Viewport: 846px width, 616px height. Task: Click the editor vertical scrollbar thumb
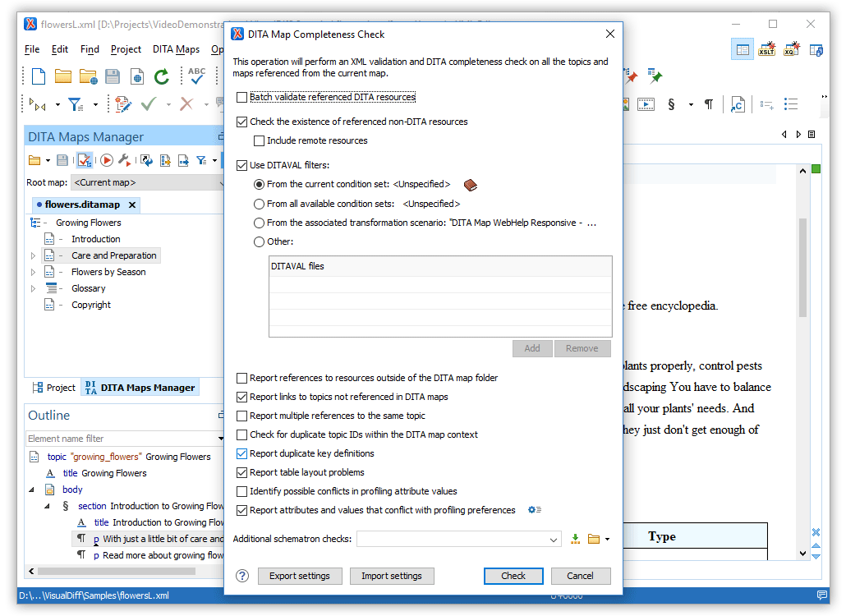[802, 267]
